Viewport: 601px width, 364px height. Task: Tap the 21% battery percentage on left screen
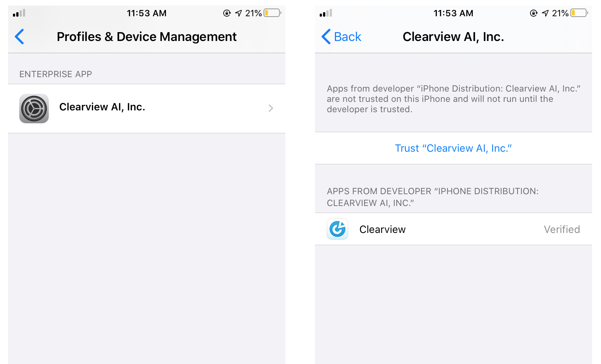tap(254, 13)
